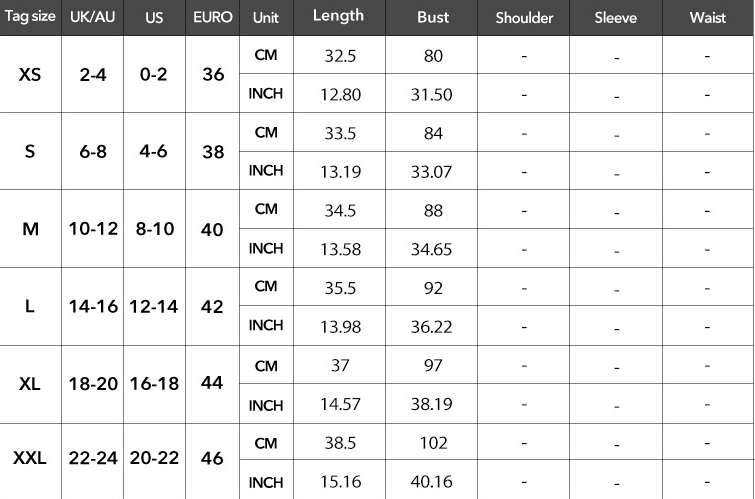
Task: Click the Tag size column header
Action: (30, 18)
